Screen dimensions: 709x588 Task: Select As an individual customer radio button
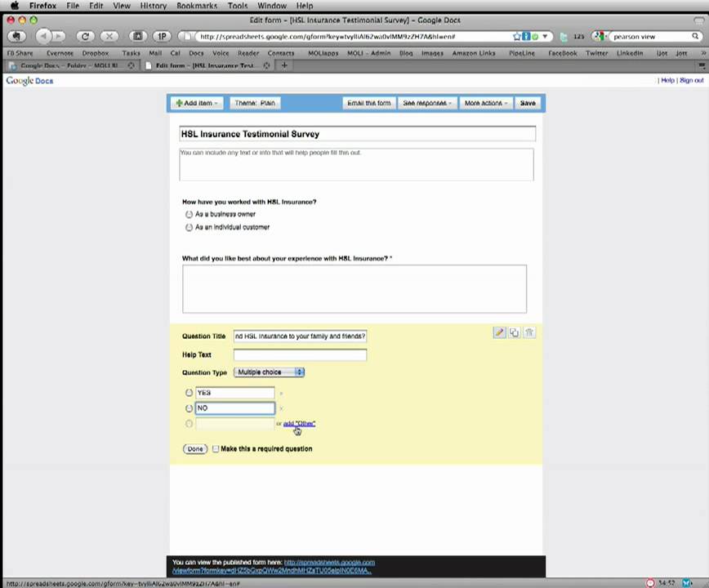tap(189, 227)
